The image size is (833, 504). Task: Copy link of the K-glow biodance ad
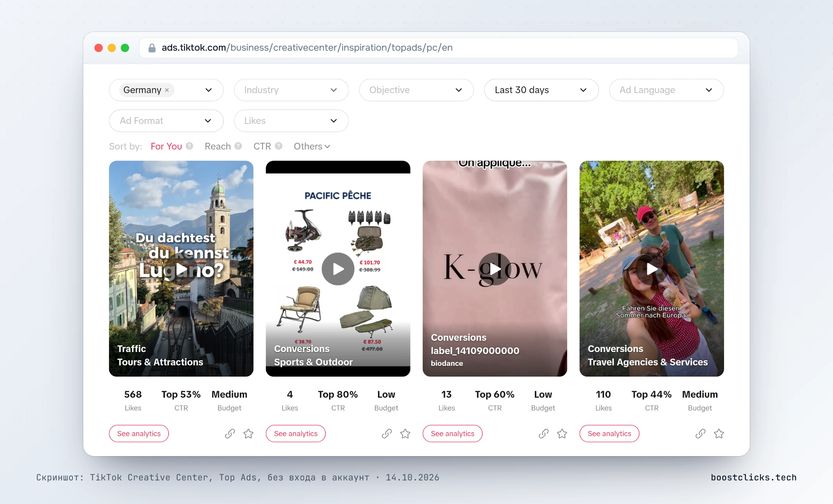544,434
